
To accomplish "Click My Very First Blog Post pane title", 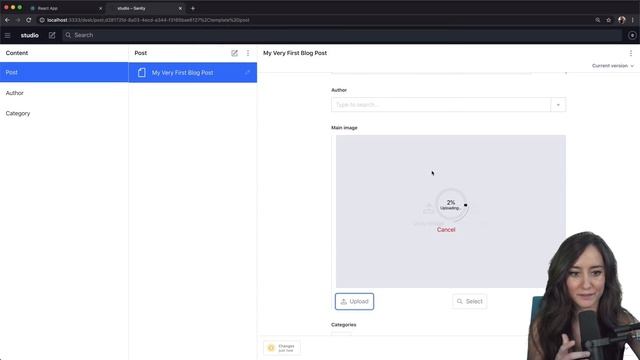I will tap(295, 53).
